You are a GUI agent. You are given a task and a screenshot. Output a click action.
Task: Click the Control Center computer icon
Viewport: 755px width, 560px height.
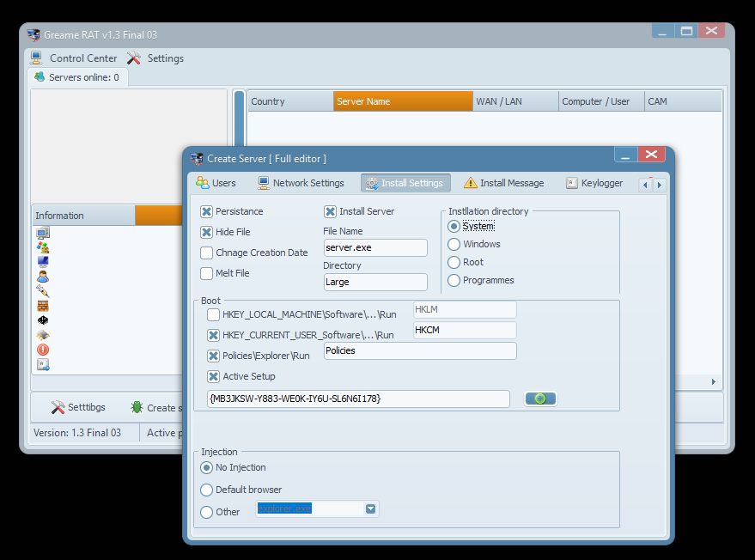[x=36, y=58]
